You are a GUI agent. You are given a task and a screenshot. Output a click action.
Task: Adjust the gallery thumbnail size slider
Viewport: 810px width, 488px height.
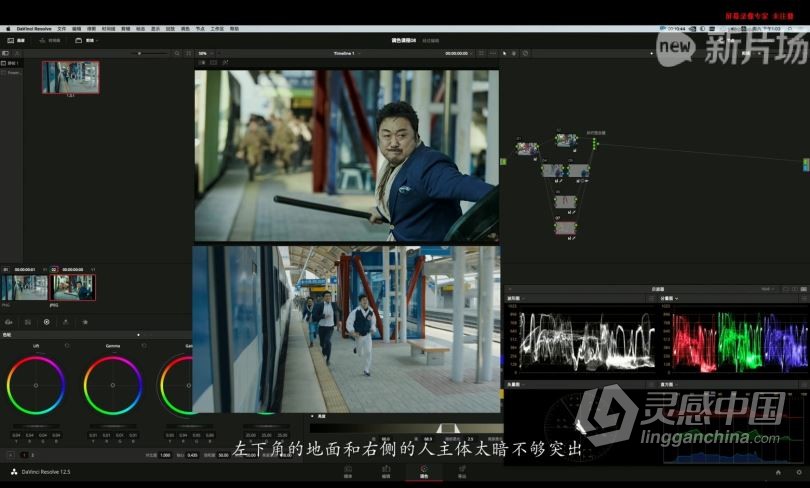pyautogui.click(x=150, y=53)
